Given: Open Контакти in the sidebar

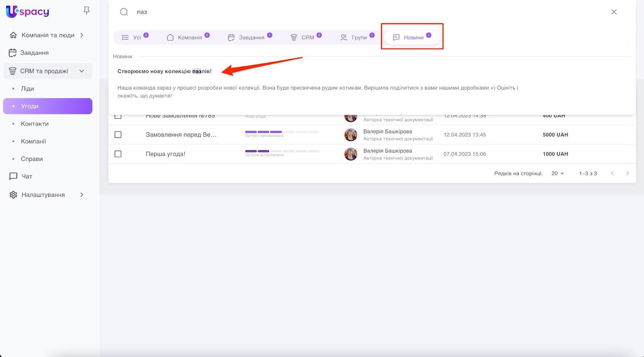Looking at the screenshot, I should tap(48, 124).
